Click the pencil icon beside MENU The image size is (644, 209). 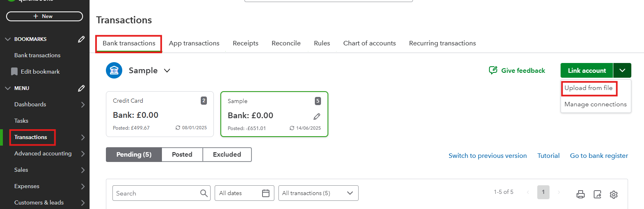pos(81,88)
